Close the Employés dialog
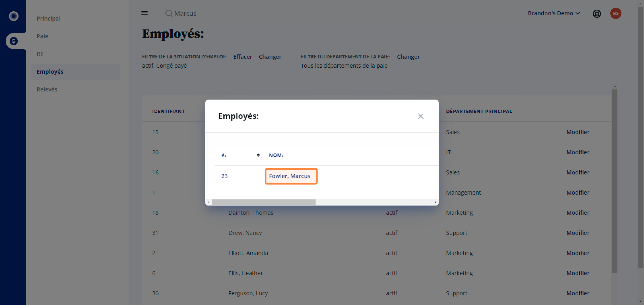This screenshot has width=644, height=305. tap(420, 116)
